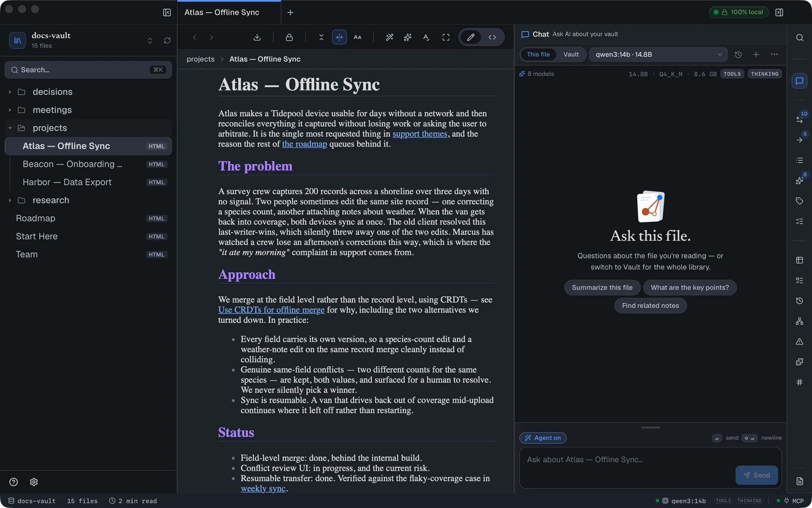Toggle Agent on button
Viewport: 812px width, 508px height.
[543, 438]
